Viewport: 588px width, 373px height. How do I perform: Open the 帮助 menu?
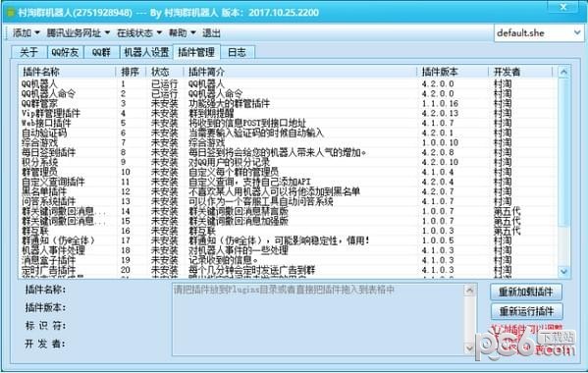183,33
